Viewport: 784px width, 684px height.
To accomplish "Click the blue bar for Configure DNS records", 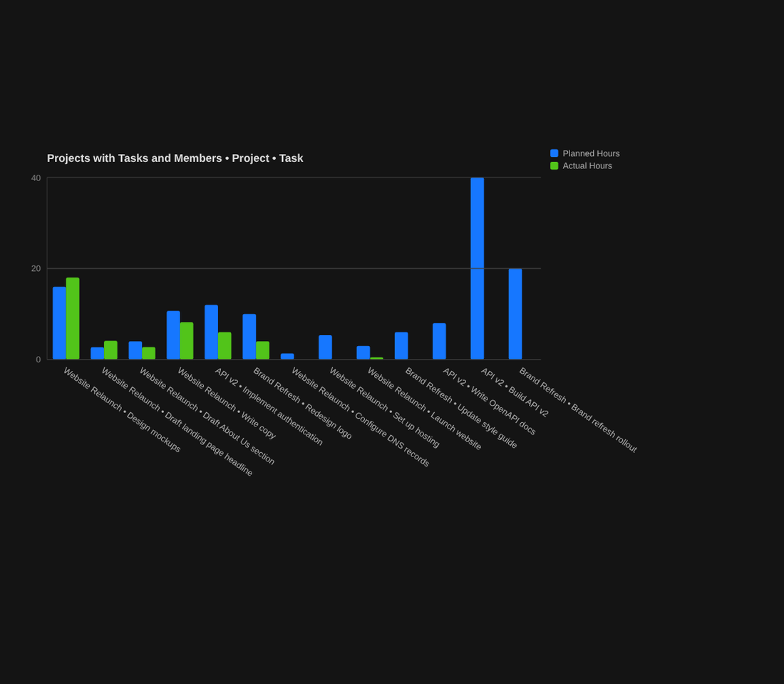I will 287,356.
